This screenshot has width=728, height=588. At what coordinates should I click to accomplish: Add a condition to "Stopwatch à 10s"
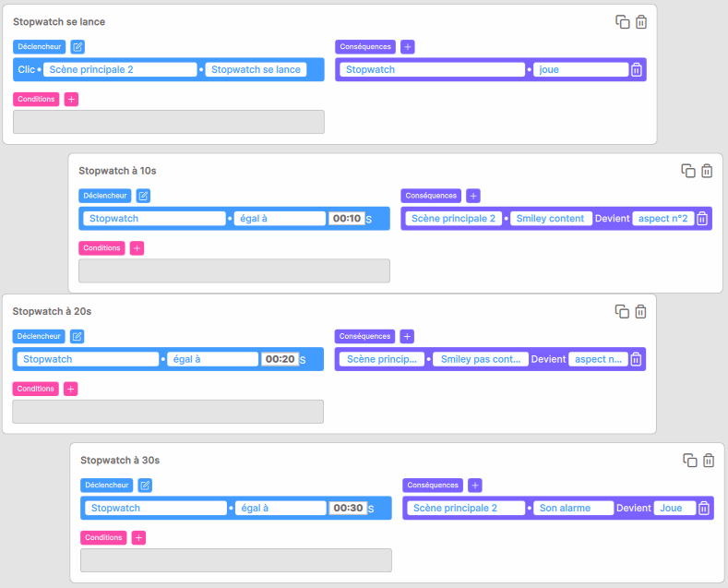coord(137,248)
